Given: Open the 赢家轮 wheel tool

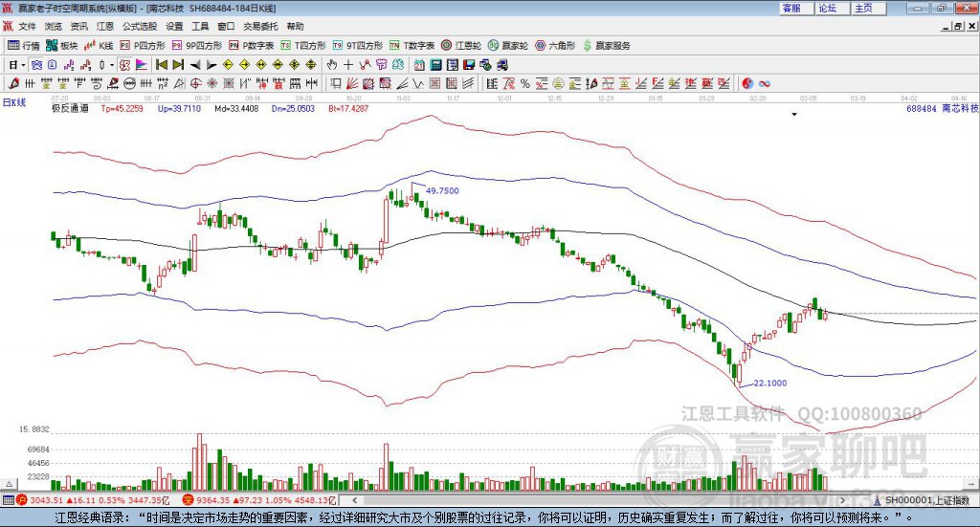Looking at the screenshot, I should (x=508, y=46).
